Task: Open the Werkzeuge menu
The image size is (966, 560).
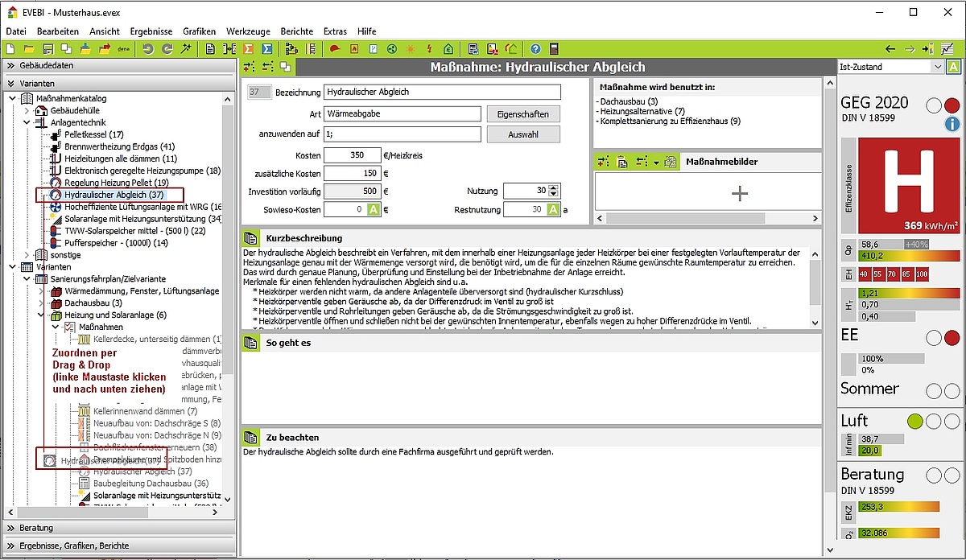Action: coord(248,31)
